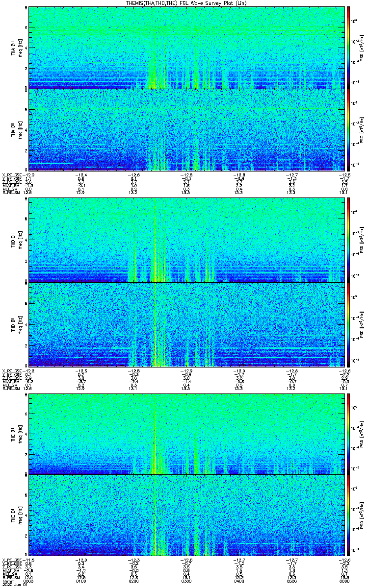
Task: Click the THA BL PSD color bar
Action: [348, 47]
